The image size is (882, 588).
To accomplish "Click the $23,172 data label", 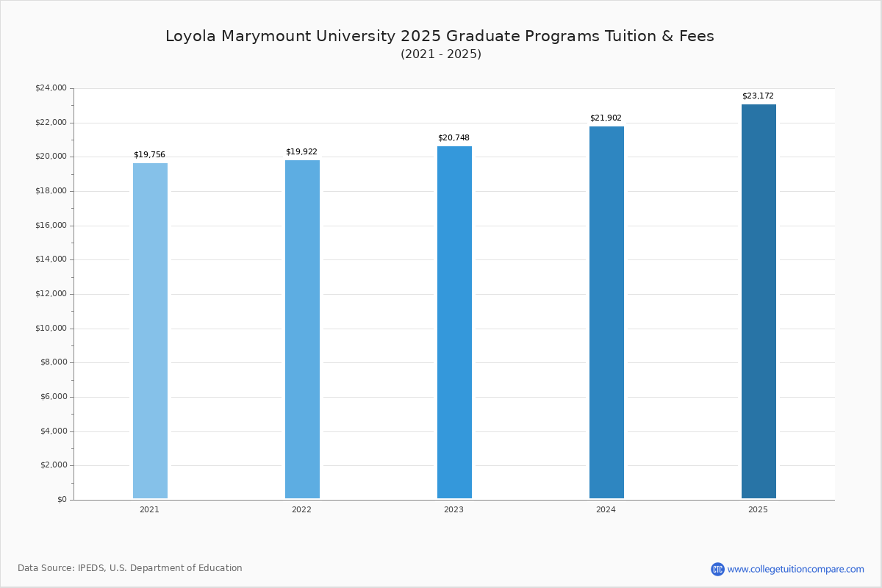I will click(758, 96).
